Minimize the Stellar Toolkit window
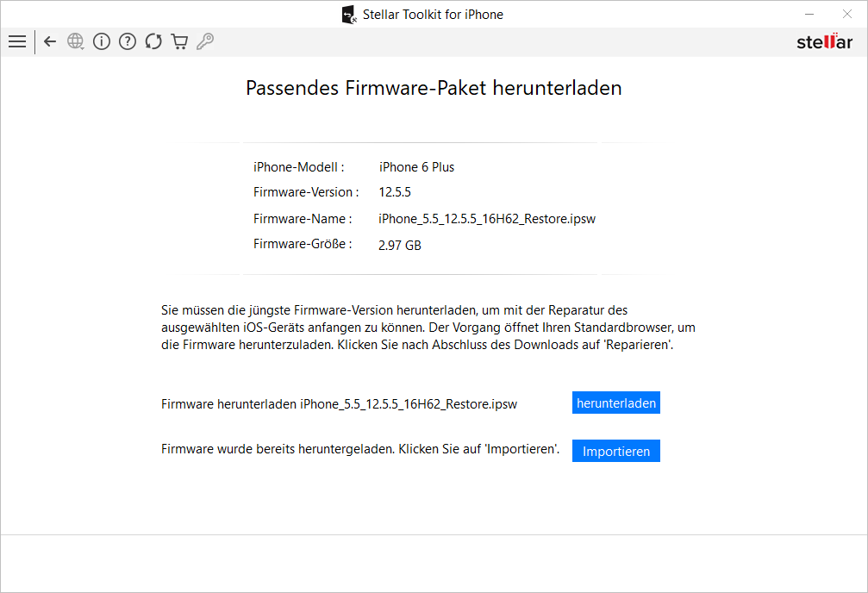The width and height of the screenshot is (868, 593). 810,14
